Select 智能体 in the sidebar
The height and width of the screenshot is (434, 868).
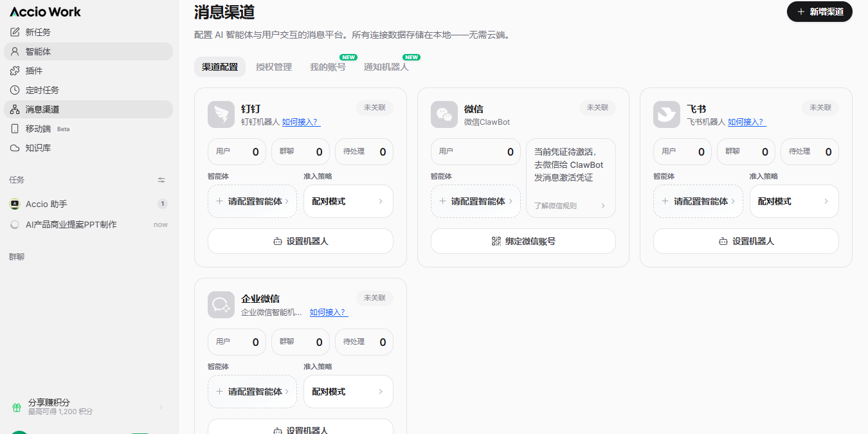tap(89, 51)
